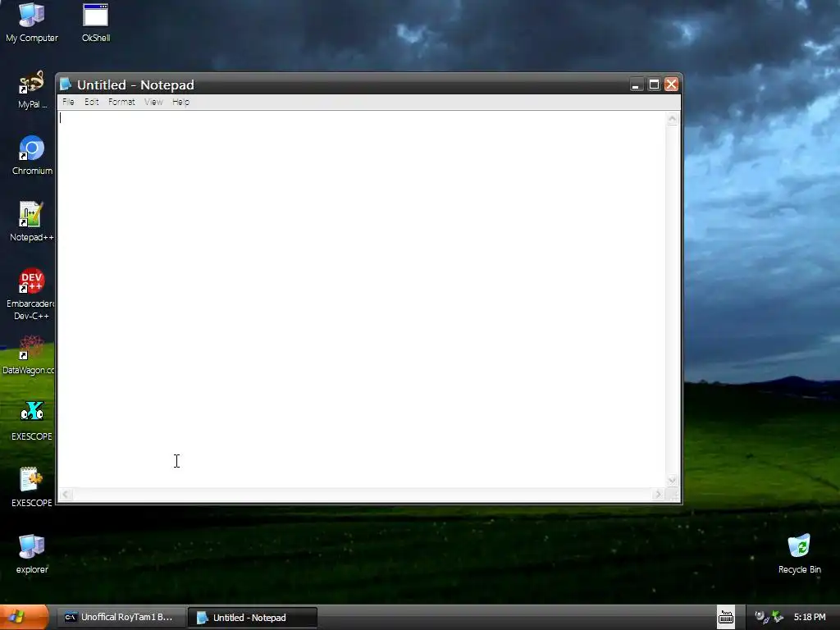Screen dimensions: 840x630
Task: Click the vertical scrollbar up arrow
Action: (673, 119)
